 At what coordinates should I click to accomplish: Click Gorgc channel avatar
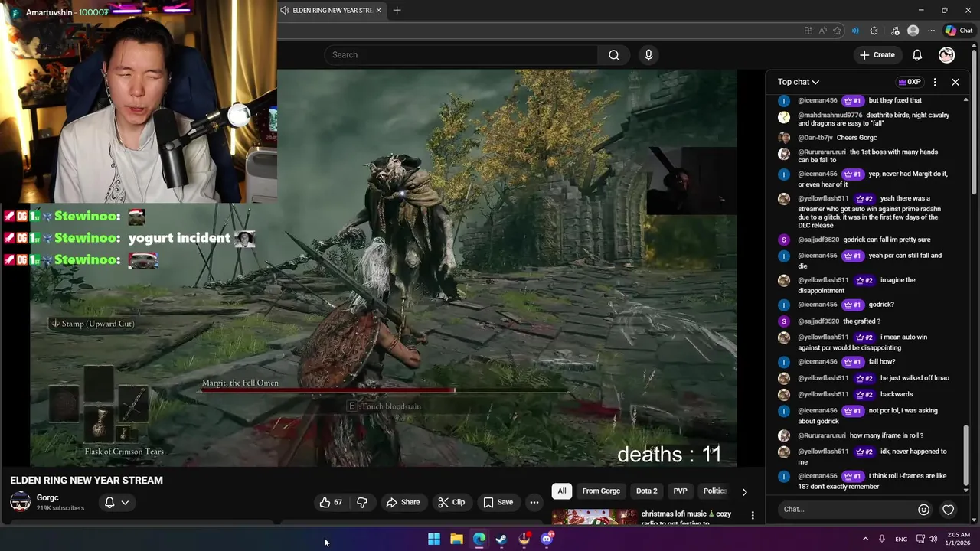click(20, 502)
